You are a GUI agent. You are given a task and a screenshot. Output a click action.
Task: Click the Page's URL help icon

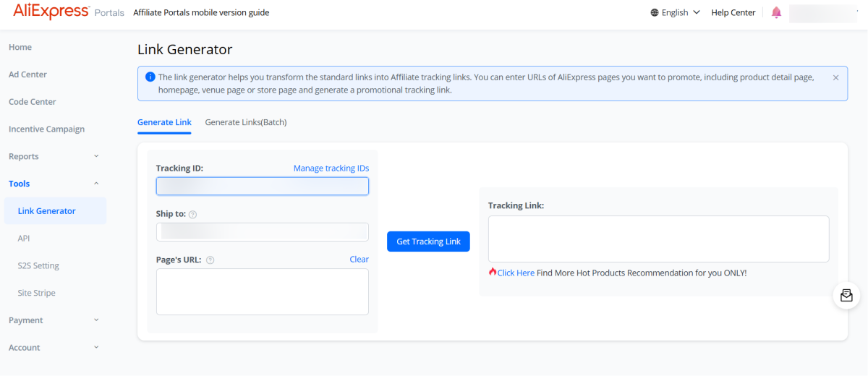coord(210,260)
